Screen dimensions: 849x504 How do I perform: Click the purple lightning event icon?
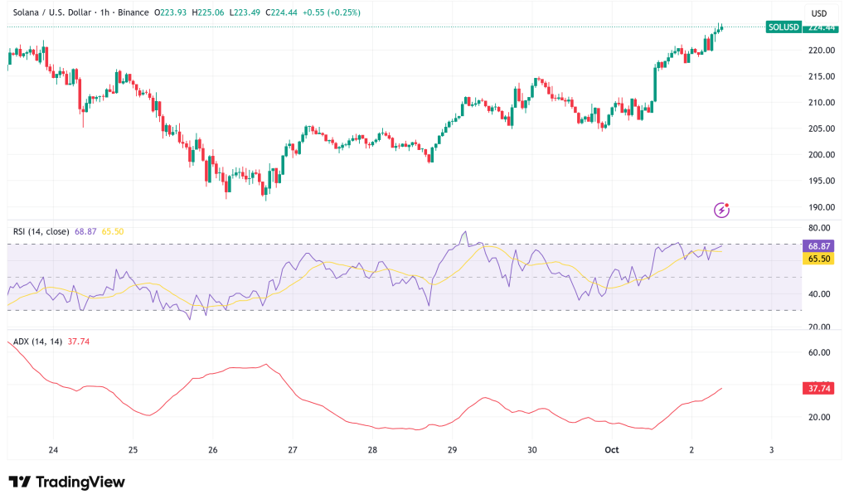click(x=721, y=210)
